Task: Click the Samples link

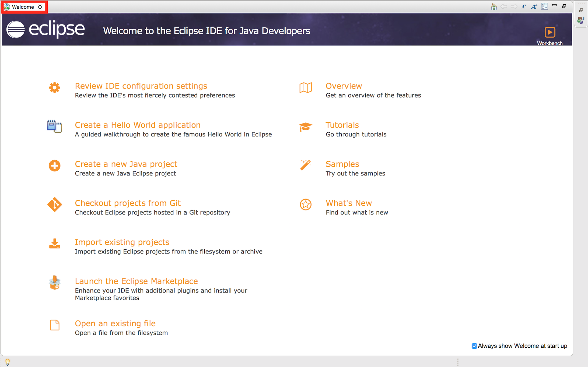Action: (342, 164)
